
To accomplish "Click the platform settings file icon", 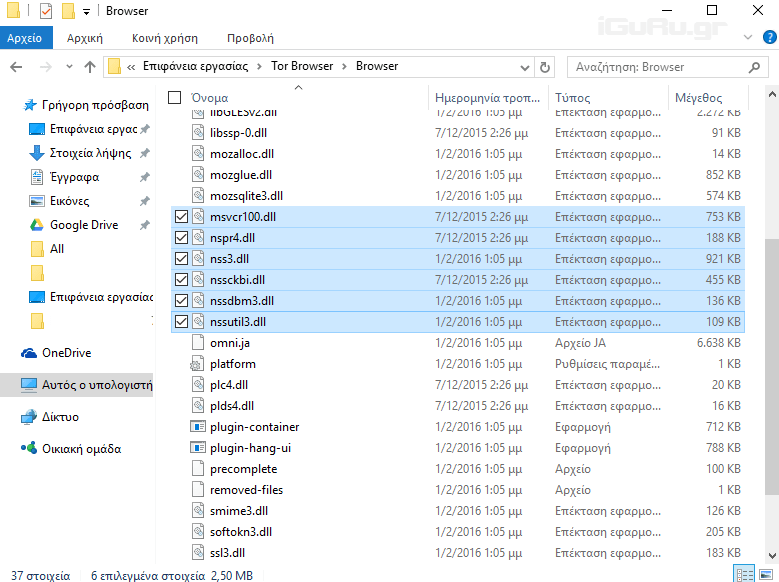I will pos(197,364).
